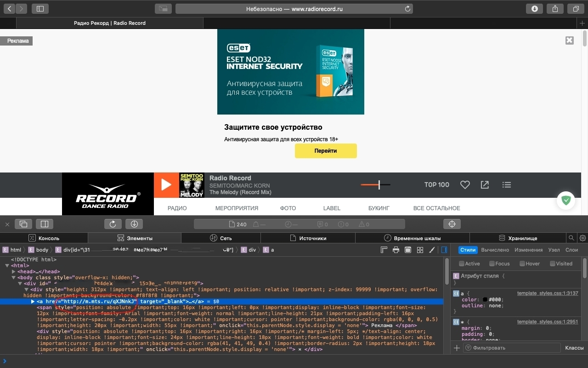Add current track to favorites with the heart
Screen dimensions: 588x368
tap(465, 185)
